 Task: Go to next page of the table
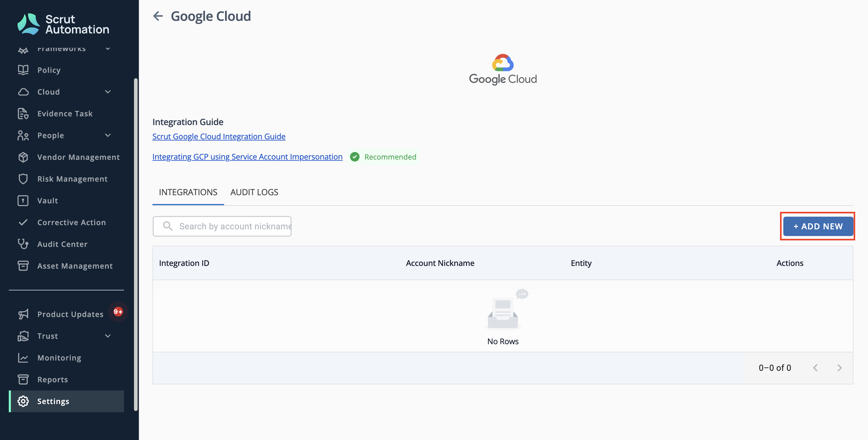[839, 368]
